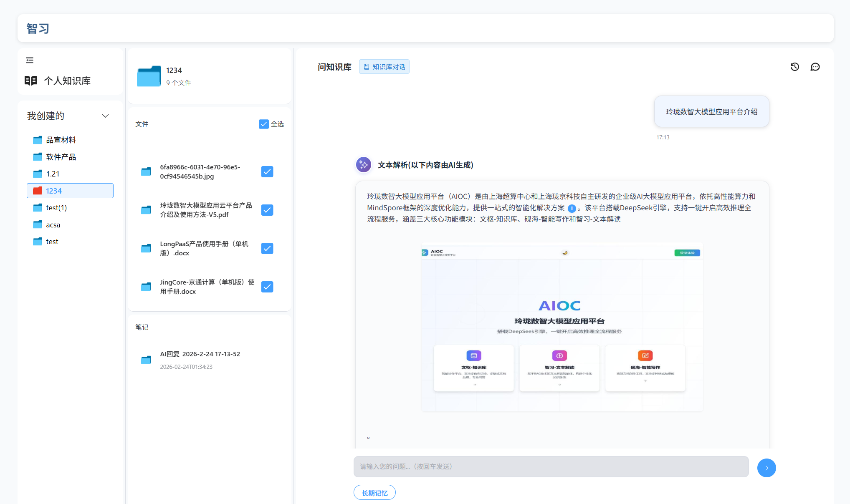Click the 知识库对话 tab
850x504 pixels.
pos(384,67)
